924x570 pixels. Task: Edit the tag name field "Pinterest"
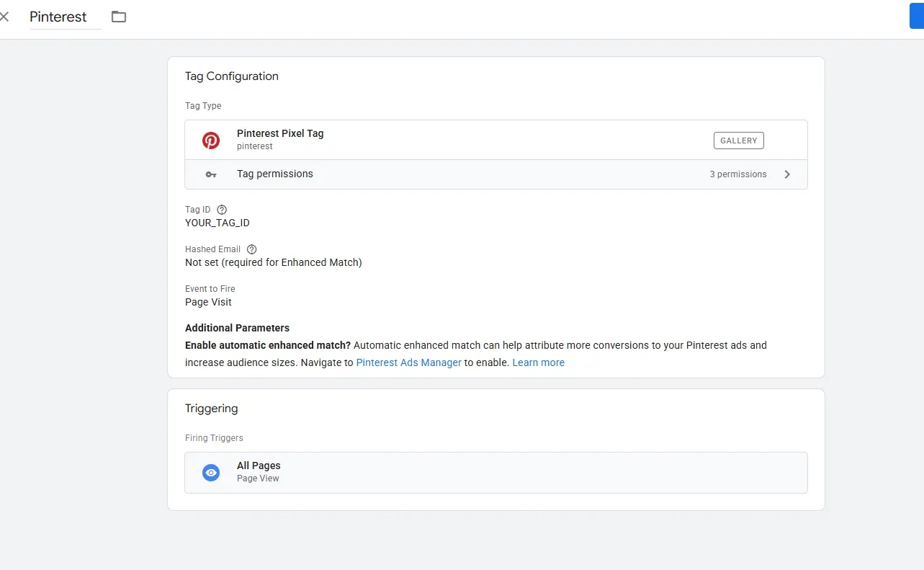point(65,17)
